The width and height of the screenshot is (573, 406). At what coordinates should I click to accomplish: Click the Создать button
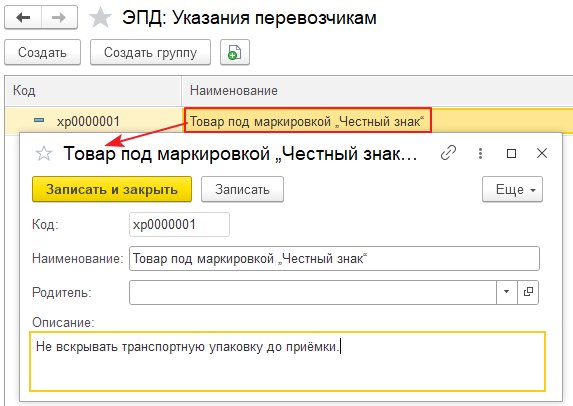[x=42, y=52]
